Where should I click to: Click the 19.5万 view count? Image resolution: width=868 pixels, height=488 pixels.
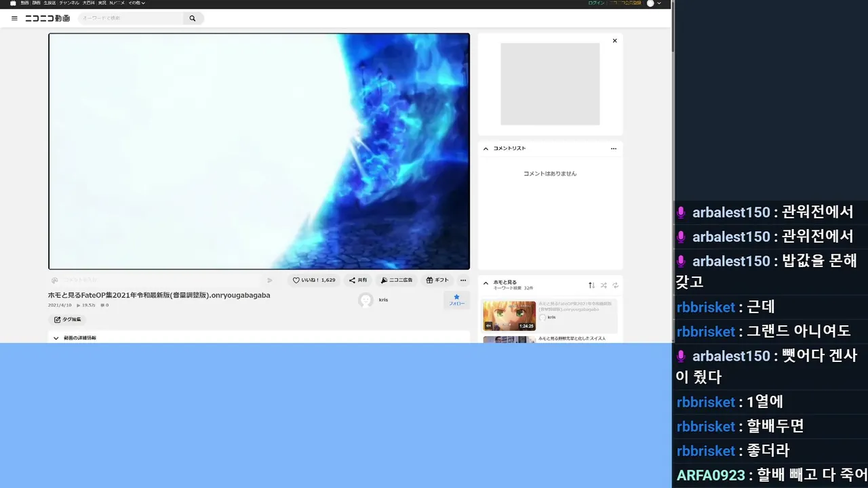click(86, 305)
